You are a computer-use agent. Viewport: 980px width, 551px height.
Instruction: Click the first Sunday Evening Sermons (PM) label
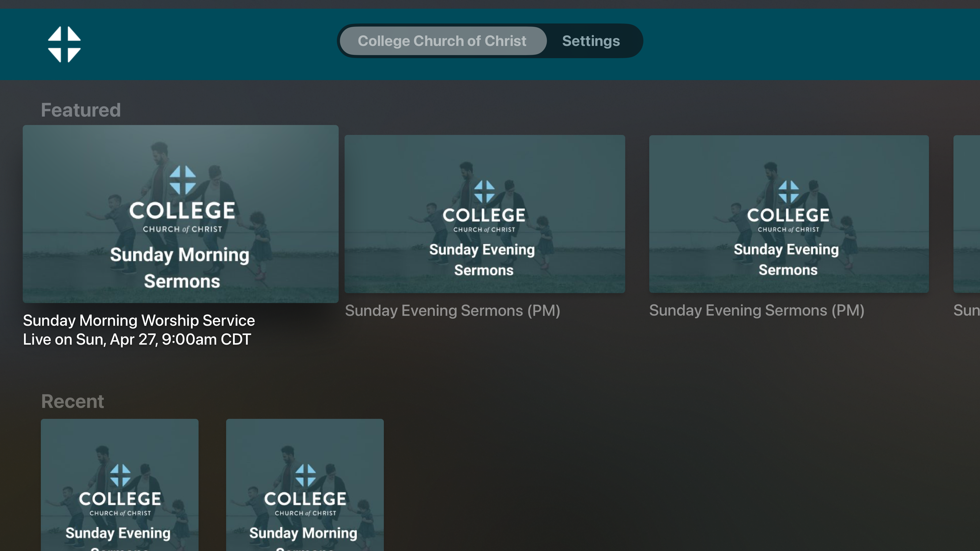(x=452, y=311)
